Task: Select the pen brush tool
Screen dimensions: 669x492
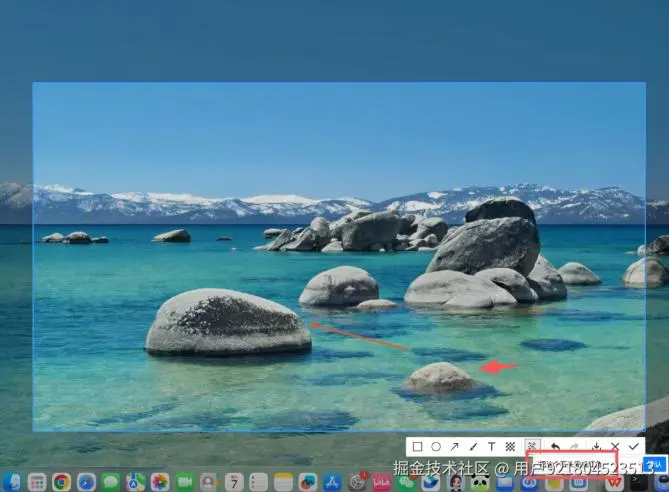Action: (x=473, y=447)
